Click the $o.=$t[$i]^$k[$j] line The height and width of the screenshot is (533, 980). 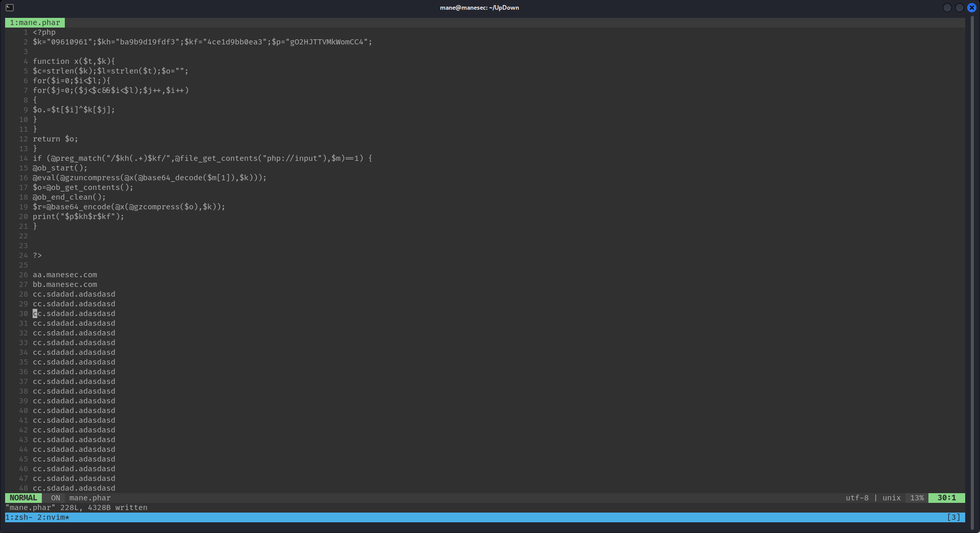74,110
